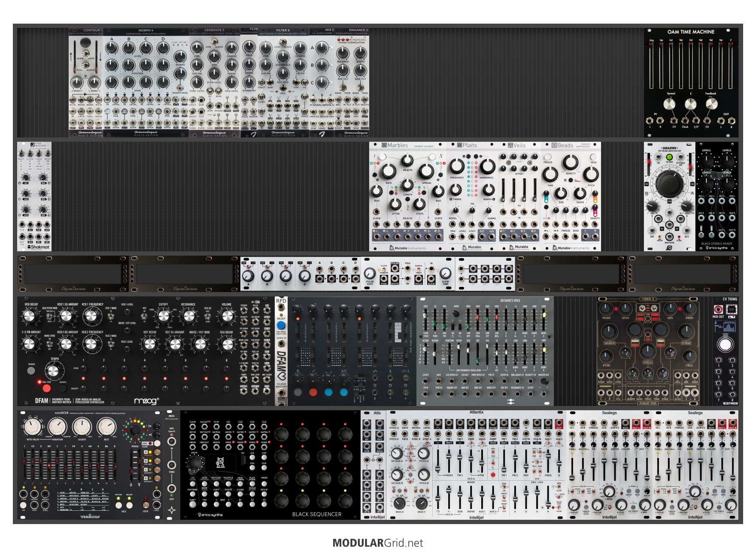This screenshot has height=552, width=756.
Task: Click the DFAM Resonance knob
Action: coord(188,316)
